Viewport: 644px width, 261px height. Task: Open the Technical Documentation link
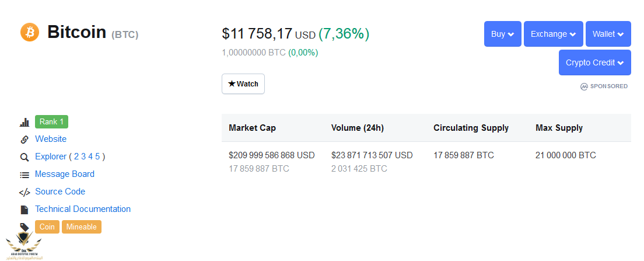[x=83, y=209]
